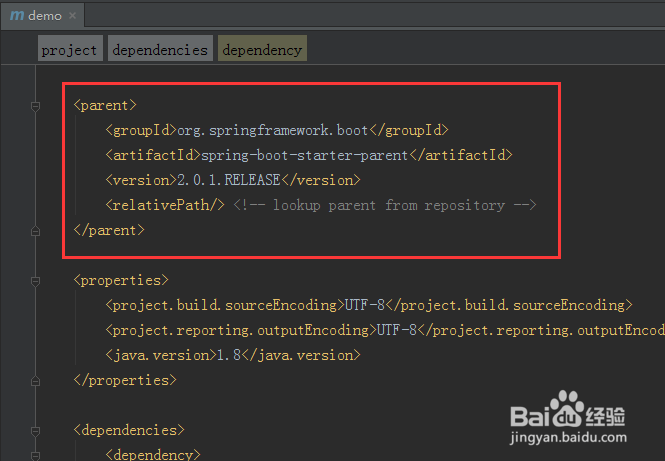Click the project.build.sourceEncoding line
This screenshot has height=461, width=665.
point(369,305)
